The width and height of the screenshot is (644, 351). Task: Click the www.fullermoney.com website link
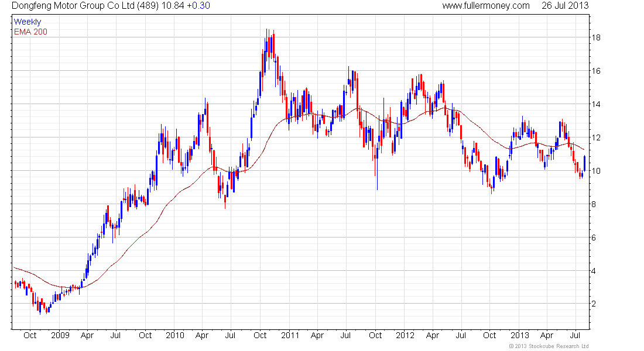tap(485, 6)
